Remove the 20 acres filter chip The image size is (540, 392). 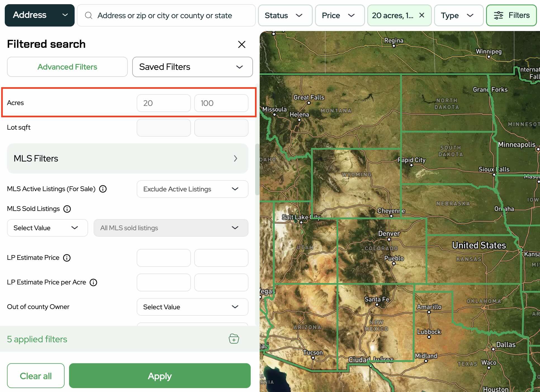tap(422, 15)
